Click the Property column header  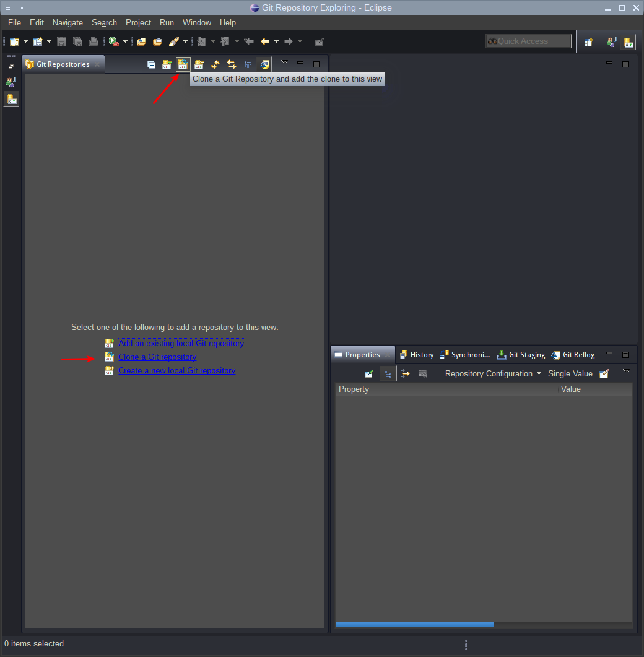coord(447,389)
